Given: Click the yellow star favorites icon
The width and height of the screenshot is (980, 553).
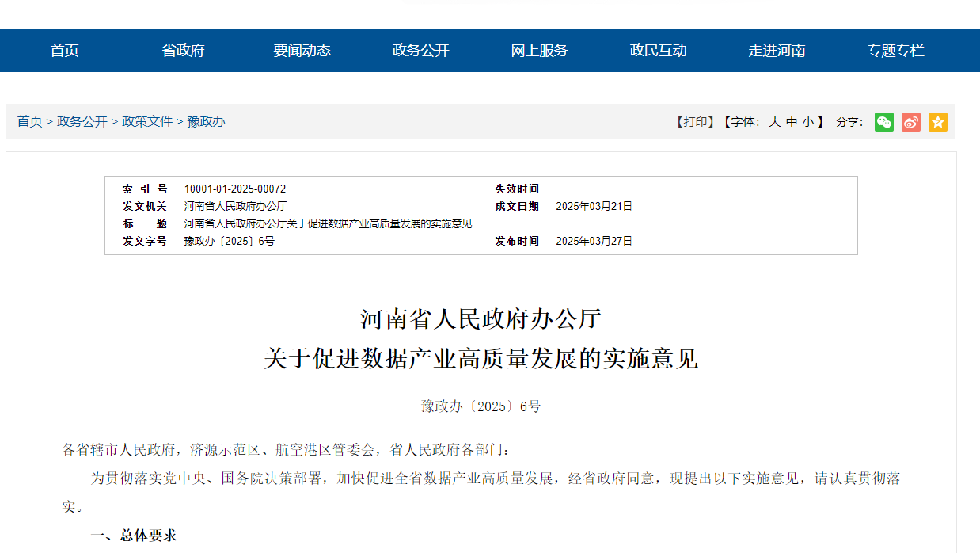Looking at the screenshot, I should click(938, 122).
